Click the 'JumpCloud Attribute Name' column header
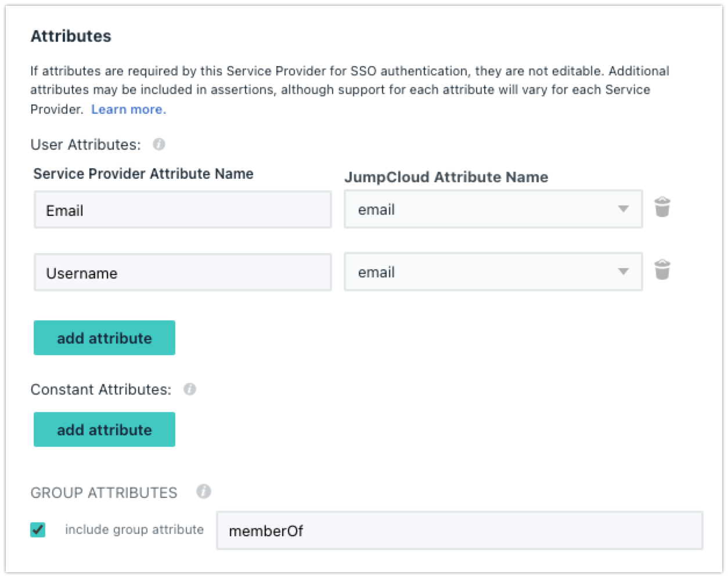 coord(446,177)
